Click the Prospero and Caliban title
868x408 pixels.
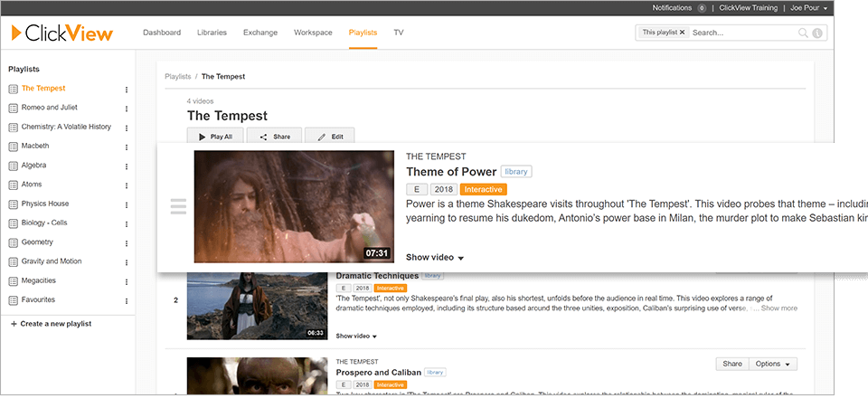(379, 373)
